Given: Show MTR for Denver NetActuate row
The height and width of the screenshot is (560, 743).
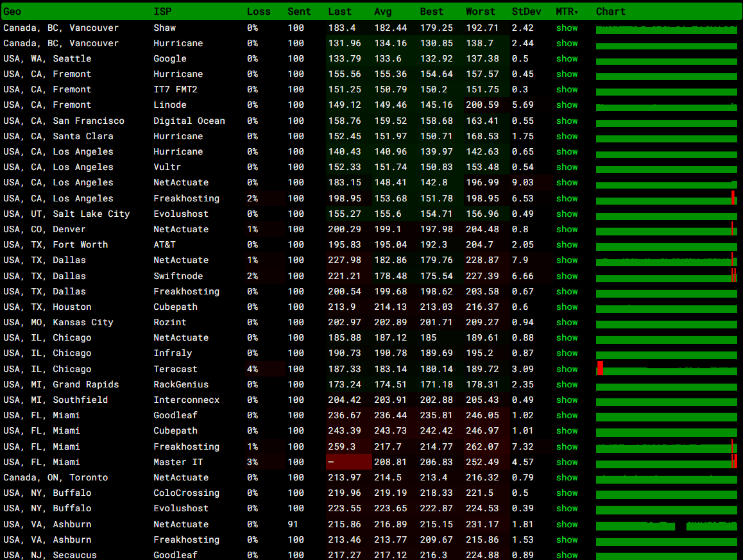Looking at the screenshot, I should [x=567, y=229].
